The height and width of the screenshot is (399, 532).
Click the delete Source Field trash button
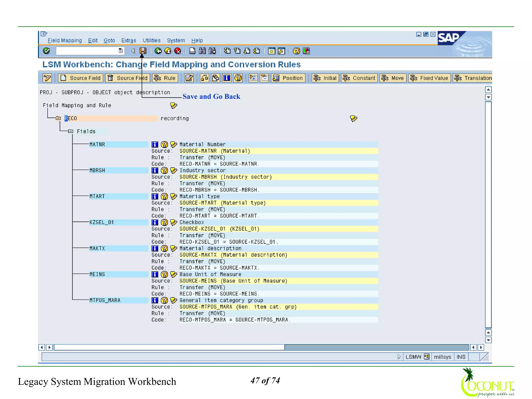[x=128, y=78]
